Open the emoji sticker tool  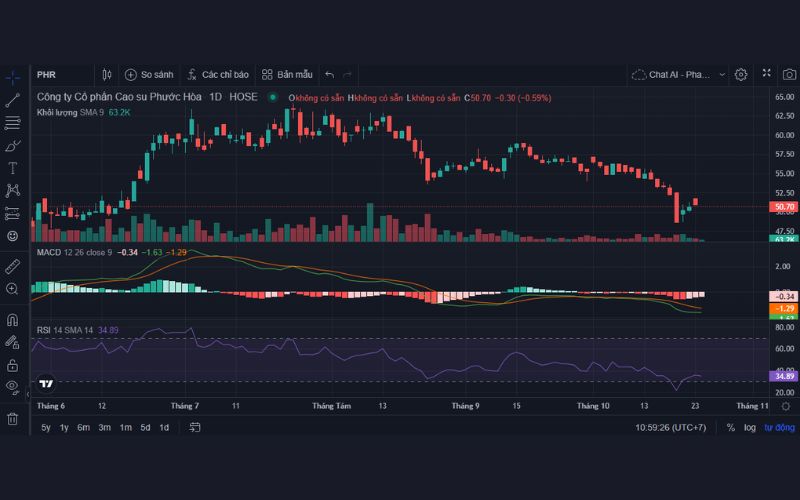point(13,236)
